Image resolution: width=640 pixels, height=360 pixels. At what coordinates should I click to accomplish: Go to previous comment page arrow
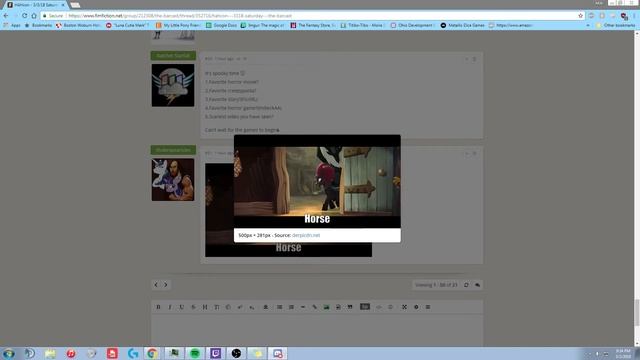point(156,285)
